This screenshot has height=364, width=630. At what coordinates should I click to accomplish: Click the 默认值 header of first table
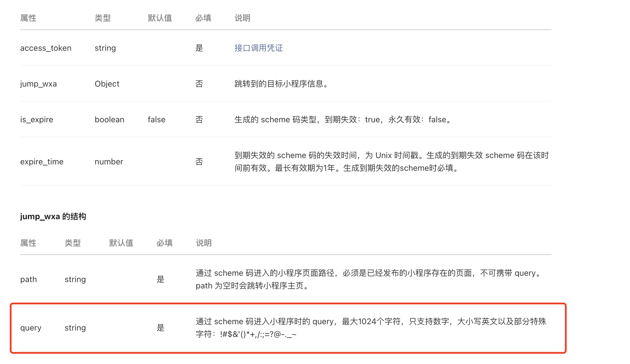click(x=160, y=18)
